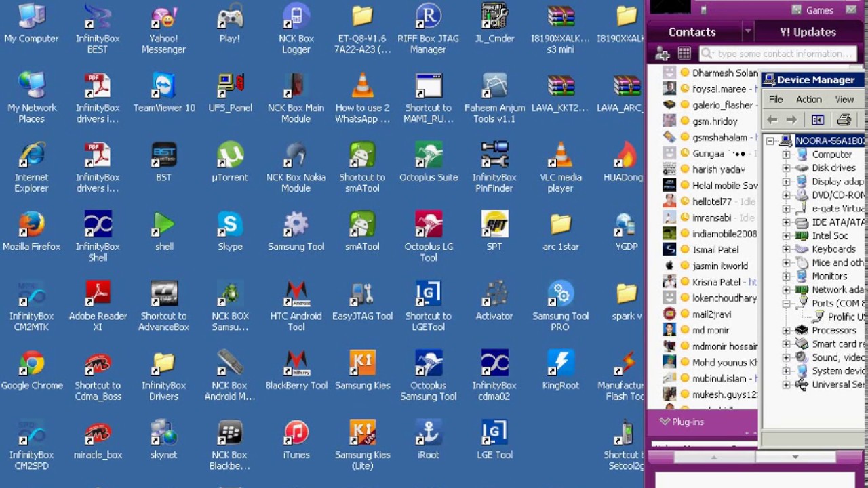Click the console tree toggle icon in Device Manager toolbar
This screenshot has height=488, width=868.
(818, 120)
